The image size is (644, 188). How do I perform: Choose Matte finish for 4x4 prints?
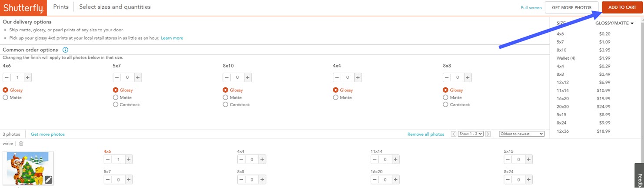(x=336, y=97)
